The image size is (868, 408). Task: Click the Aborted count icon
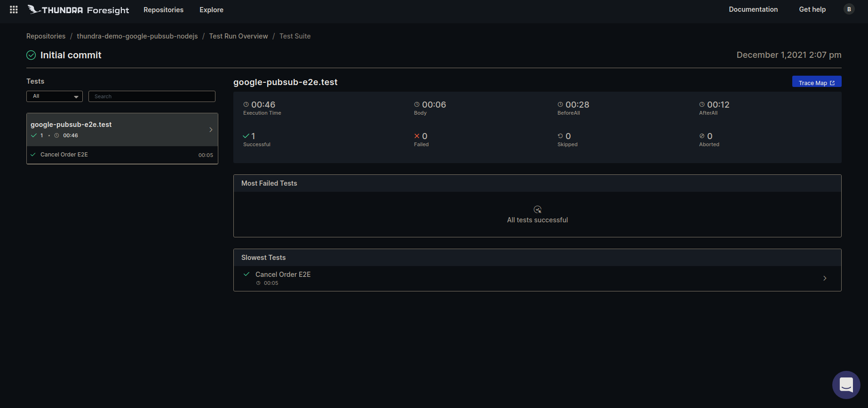[x=702, y=136]
